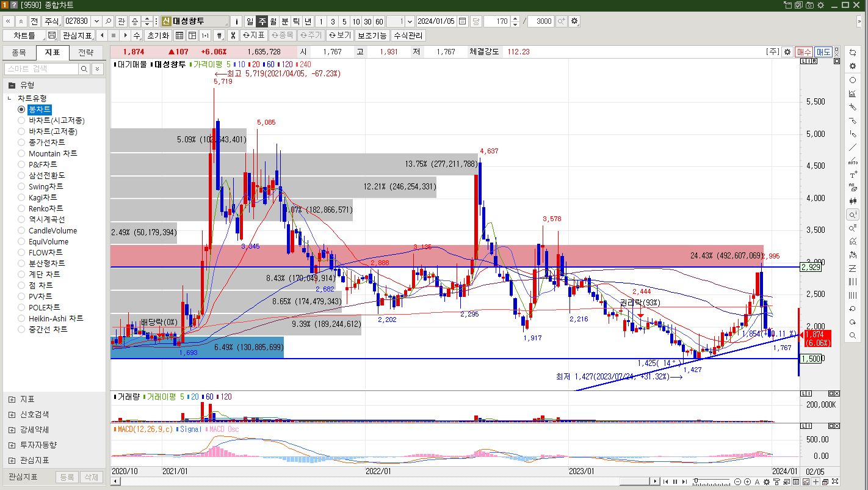Expand the 신호검색 tree section
This screenshot has height=490, width=868.
(12, 415)
